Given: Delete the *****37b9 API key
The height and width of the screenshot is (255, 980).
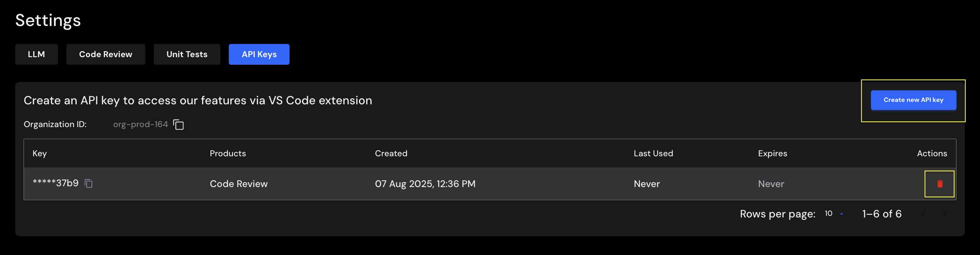Looking at the screenshot, I should click(x=940, y=184).
